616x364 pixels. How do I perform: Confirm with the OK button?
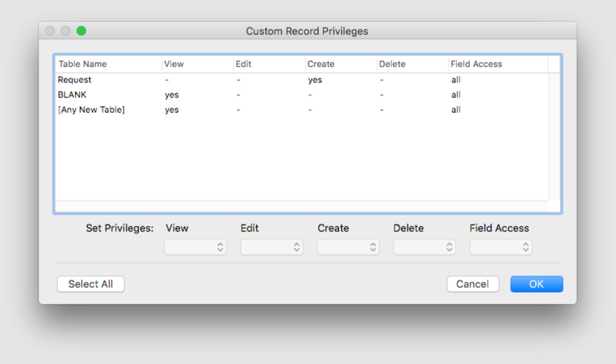click(x=536, y=284)
